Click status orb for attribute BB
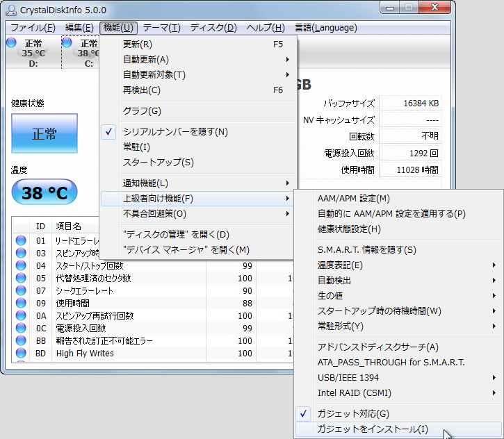Image resolution: width=504 pixels, height=439 pixels. coord(21,341)
